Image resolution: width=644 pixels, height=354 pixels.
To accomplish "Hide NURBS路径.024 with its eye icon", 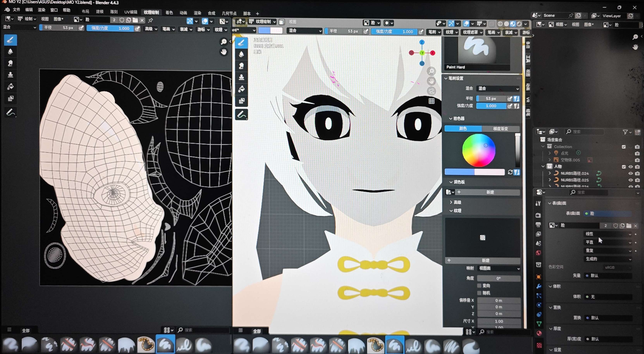I will [630, 173].
